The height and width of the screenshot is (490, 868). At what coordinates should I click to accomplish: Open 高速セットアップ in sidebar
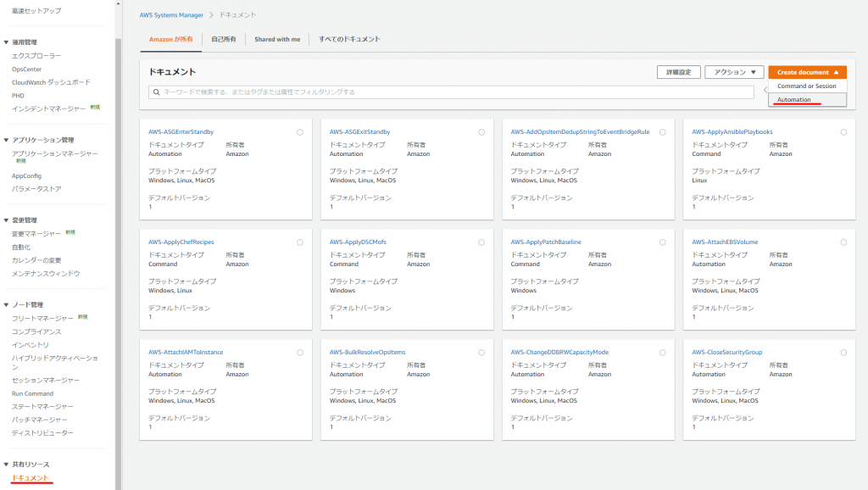click(36, 10)
